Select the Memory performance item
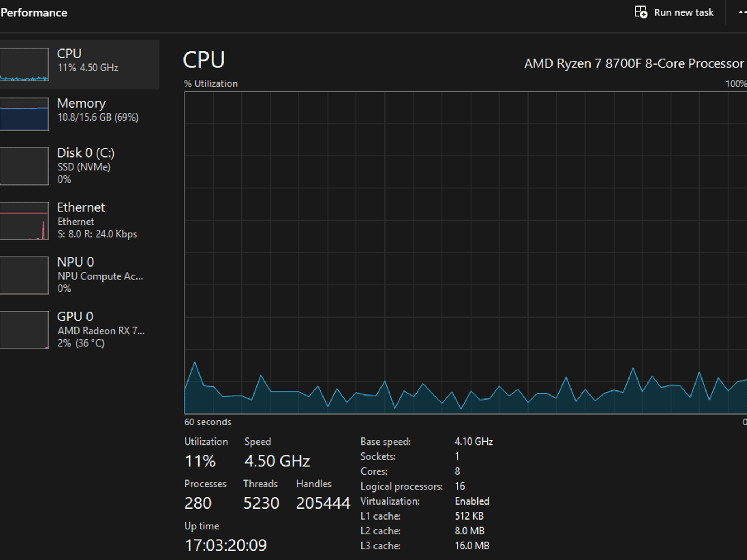747x560 pixels. [80, 114]
